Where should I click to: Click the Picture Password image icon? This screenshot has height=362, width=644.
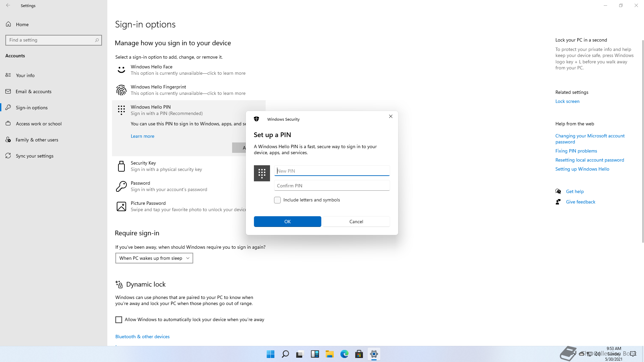[121, 206]
